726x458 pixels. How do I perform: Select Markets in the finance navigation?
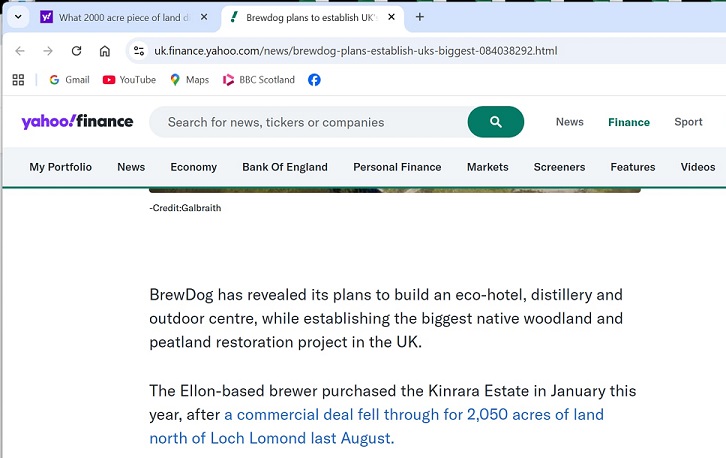pos(487,167)
